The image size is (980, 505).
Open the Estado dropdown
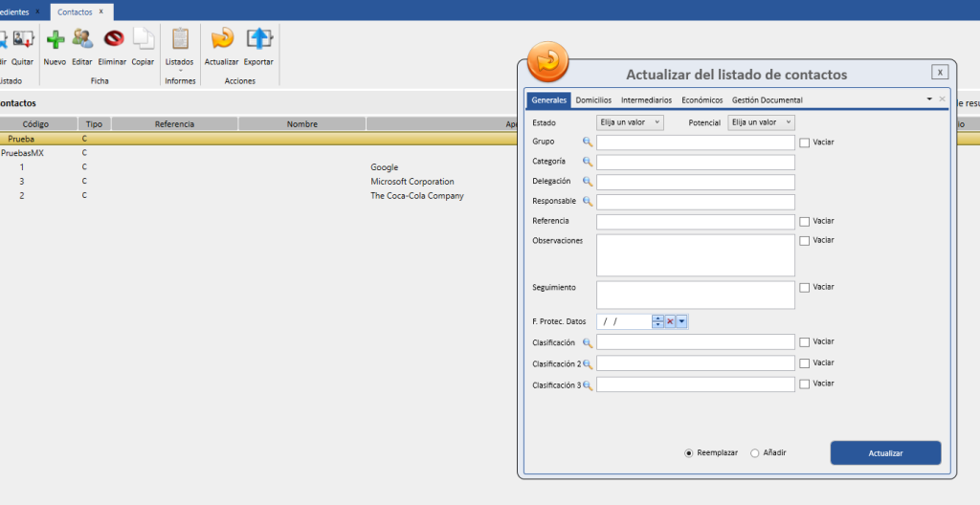click(630, 122)
